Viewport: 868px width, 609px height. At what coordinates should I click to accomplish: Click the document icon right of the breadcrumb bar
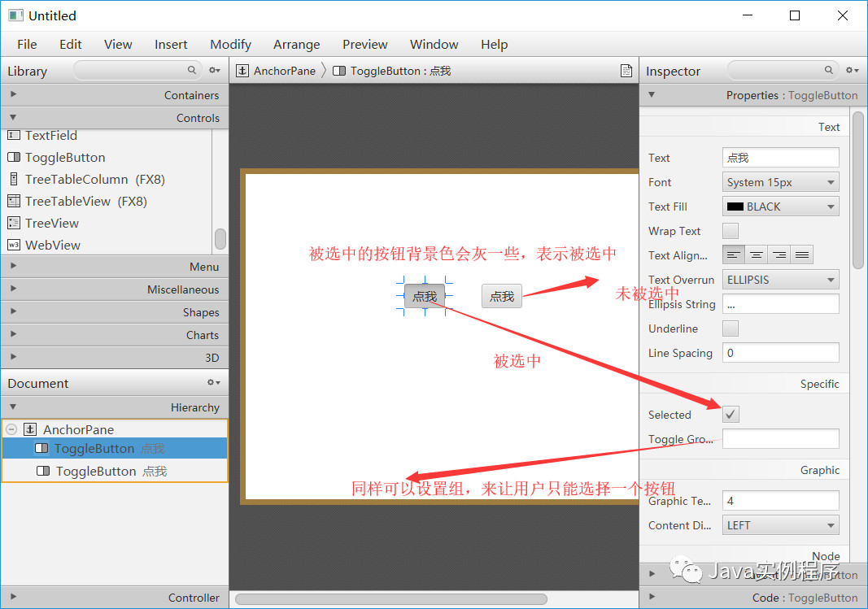click(626, 71)
